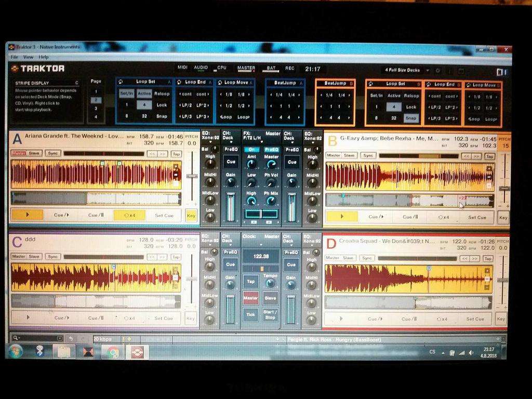Image resolution: width=532 pixels, height=399 pixels.
Task: Click the Traktor logo
Action: pyautogui.click(x=37, y=69)
